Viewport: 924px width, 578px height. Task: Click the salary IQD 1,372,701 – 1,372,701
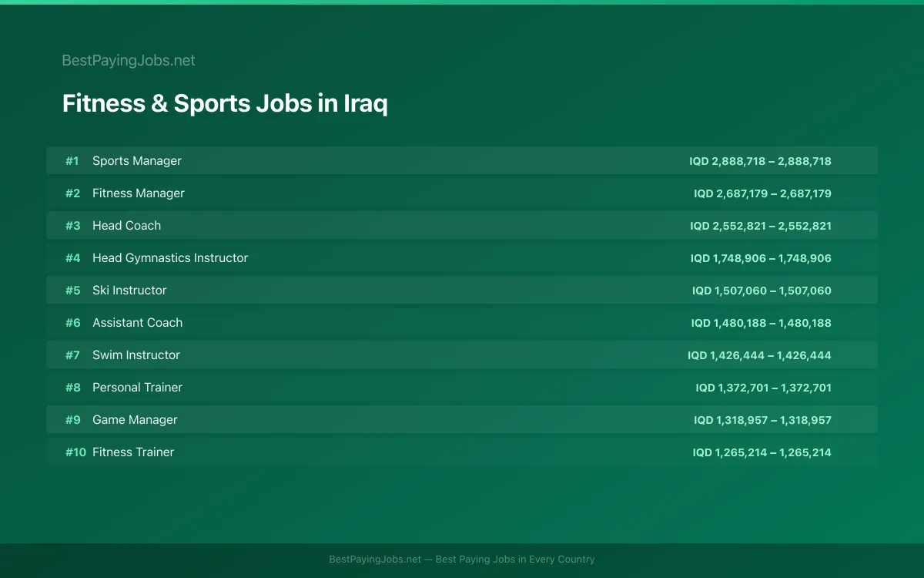point(764,388)
